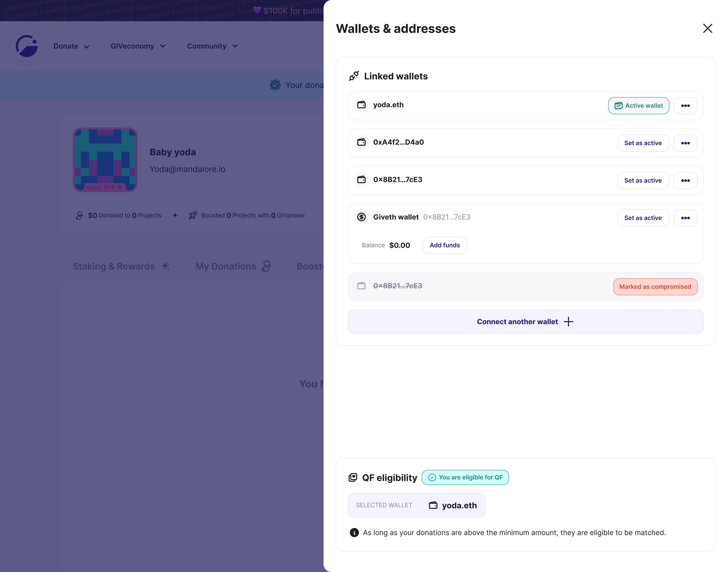Screen dimensions: 728x572
Task: Click the Balance $0.00 value
Action: point(400,245)
